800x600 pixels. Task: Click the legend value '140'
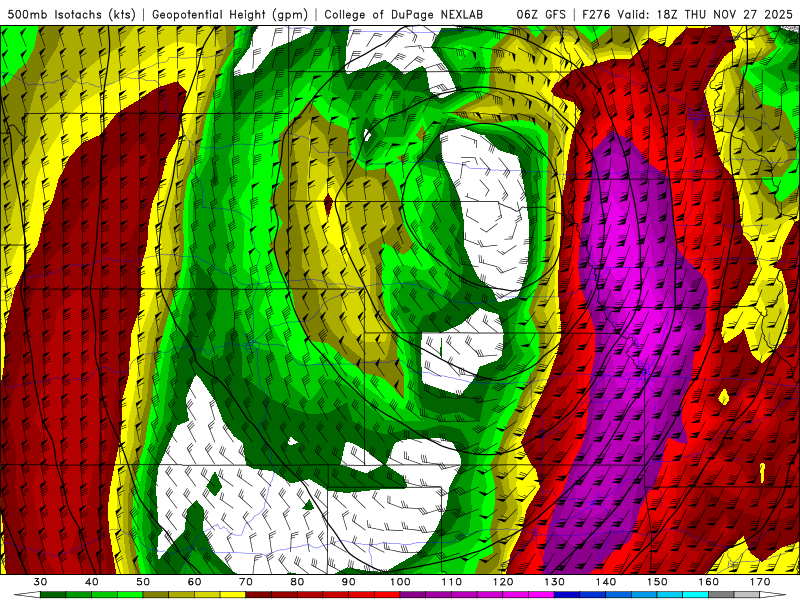[606, 582]
